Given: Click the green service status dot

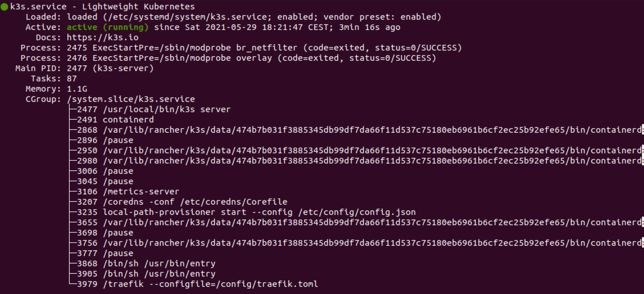Looking at the screenshot, I should click(x=4, y=7).
